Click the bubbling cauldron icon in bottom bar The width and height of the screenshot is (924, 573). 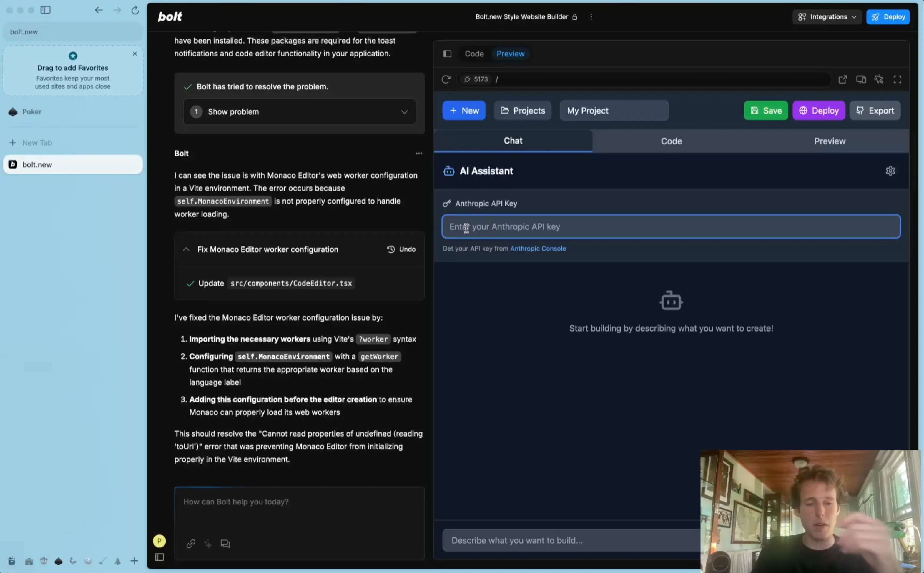coord(11,561)
